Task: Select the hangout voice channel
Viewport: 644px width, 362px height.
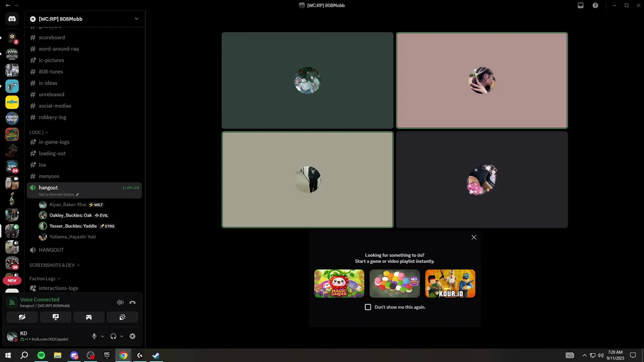Action: [x=85, y=190]
